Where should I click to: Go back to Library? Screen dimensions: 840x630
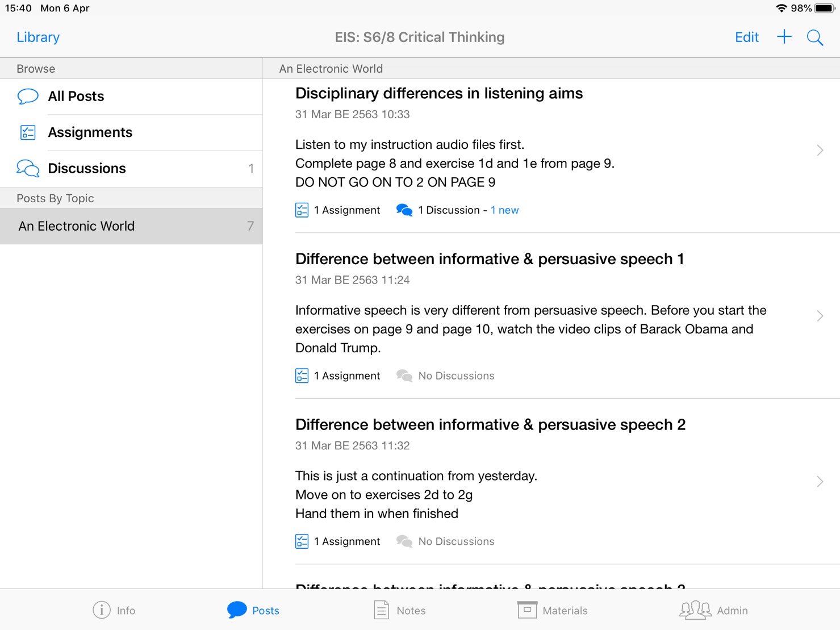coord(38,37)
